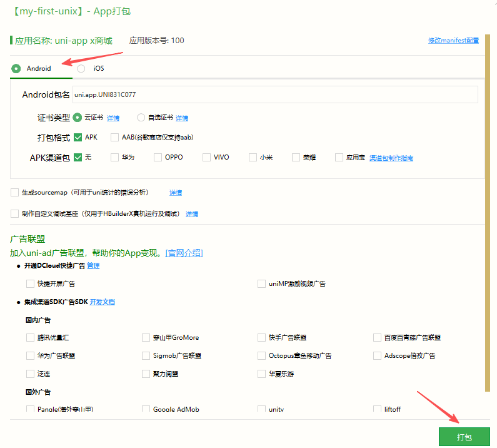
Task: Check the 泛连 ad option
Action: pos(30,374)
